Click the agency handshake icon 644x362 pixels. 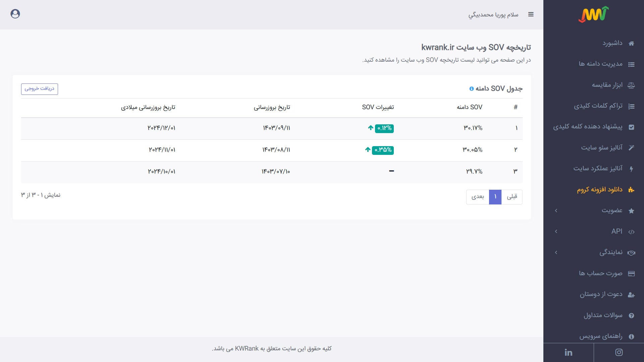point(631,253)
